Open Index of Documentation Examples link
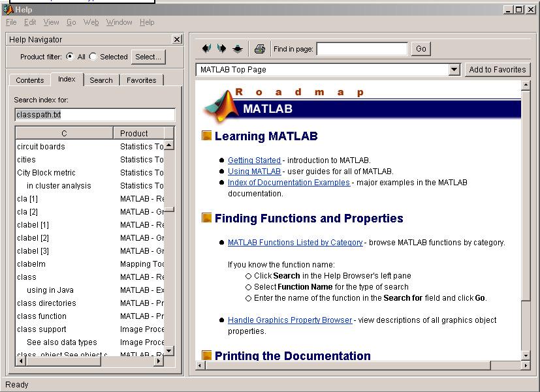The width and height of the screenshot is (540, 392). tap(289, 182)
